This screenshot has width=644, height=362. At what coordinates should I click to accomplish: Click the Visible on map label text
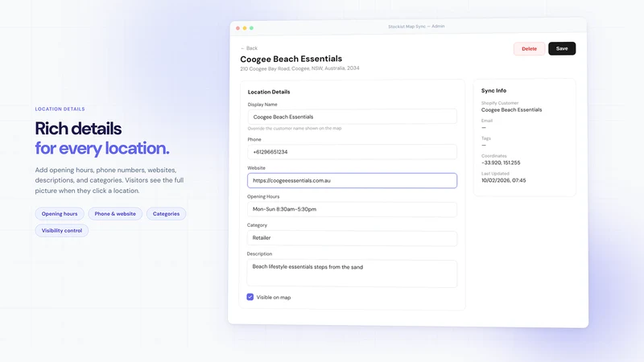pyautogui.click(x=274, y=297)
